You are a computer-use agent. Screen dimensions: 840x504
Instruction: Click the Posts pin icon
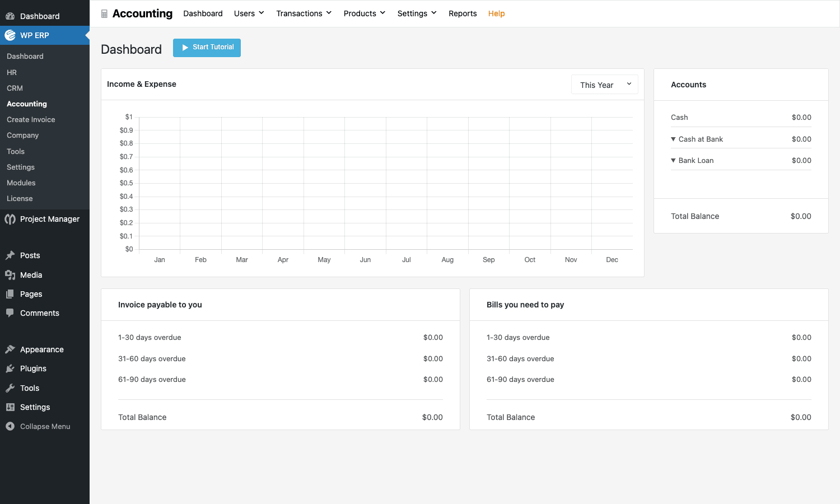pos(10,255)
